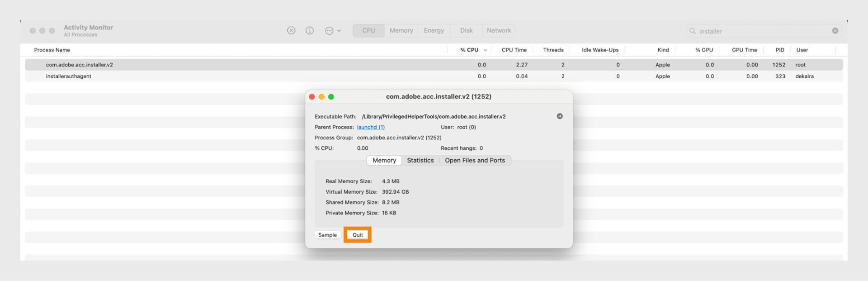Open the process info (i) toolbar icon
Image resolution: width=868 pixels, height=281 pixels.
[x=310, y=30]
